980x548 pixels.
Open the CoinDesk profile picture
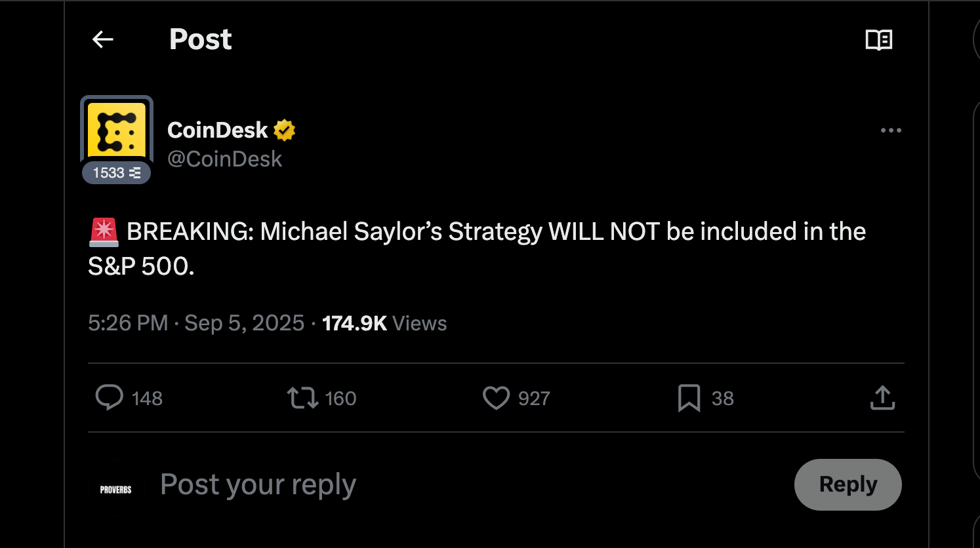click(x=117, y=130)
